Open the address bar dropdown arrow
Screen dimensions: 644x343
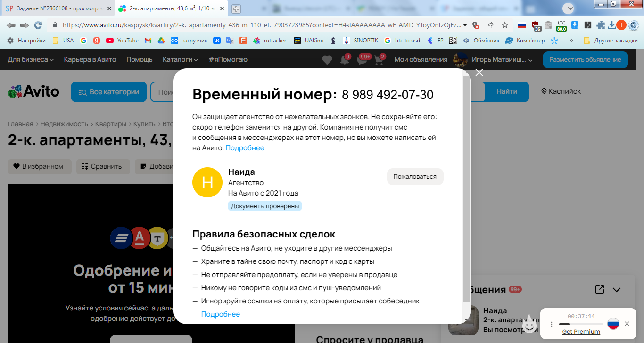pos(465,25)
